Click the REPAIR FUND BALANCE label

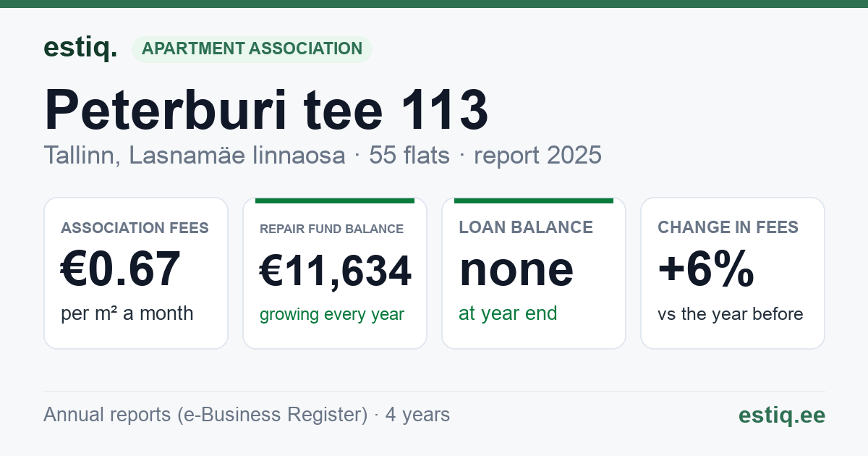[331, 229]
